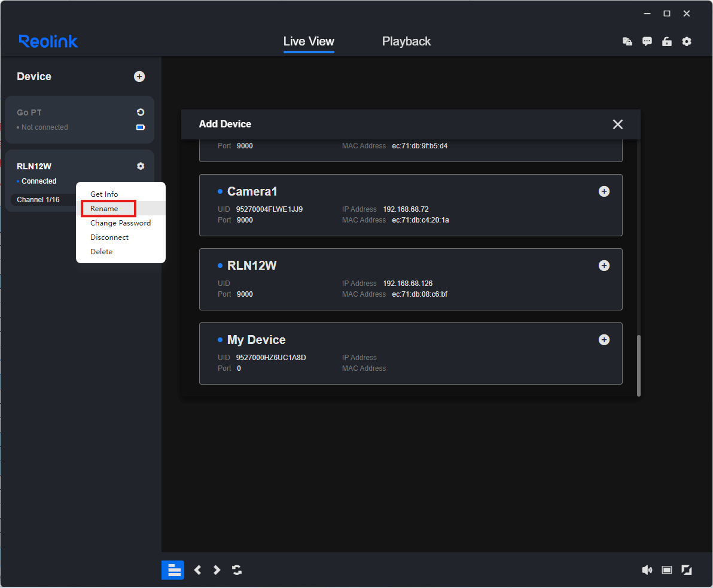Click UID 9527000HZ6UC1A8D of My Device
Screen dimensions: 713x588
[271, 358]
